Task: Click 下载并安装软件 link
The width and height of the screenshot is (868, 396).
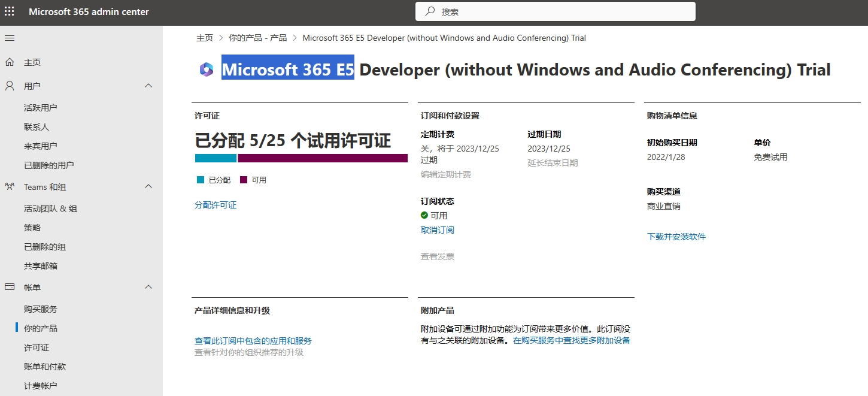Action: click(x=676, y=237)
